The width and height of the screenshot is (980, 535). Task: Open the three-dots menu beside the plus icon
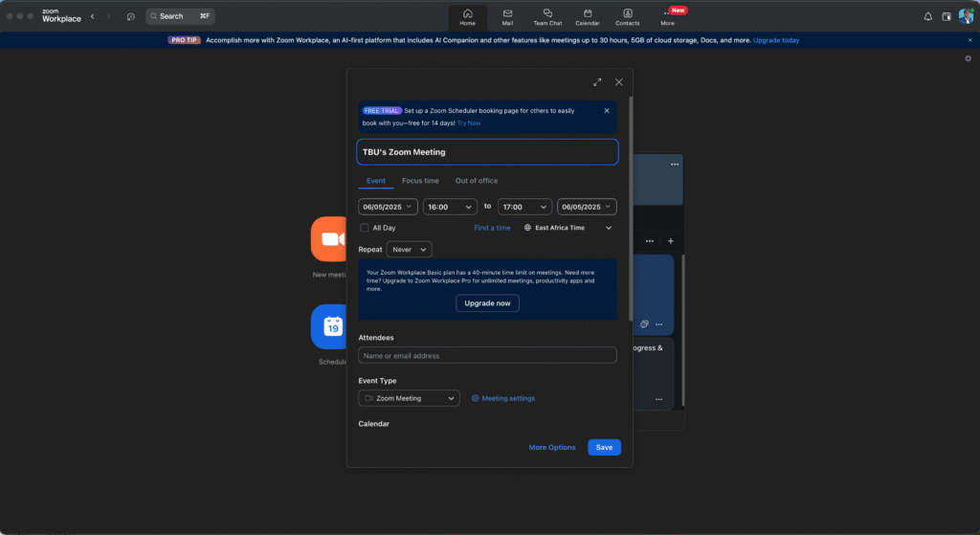coord(650,241)
